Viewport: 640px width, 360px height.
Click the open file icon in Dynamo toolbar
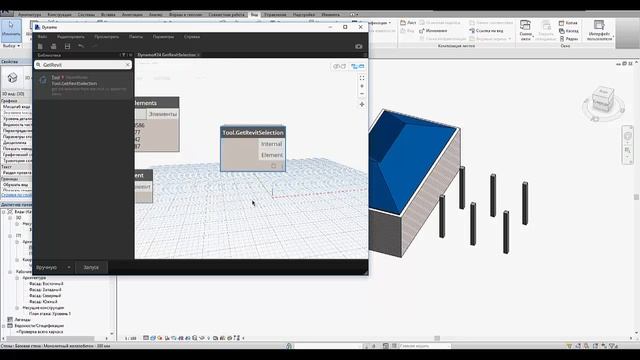[x=53, y=47]
